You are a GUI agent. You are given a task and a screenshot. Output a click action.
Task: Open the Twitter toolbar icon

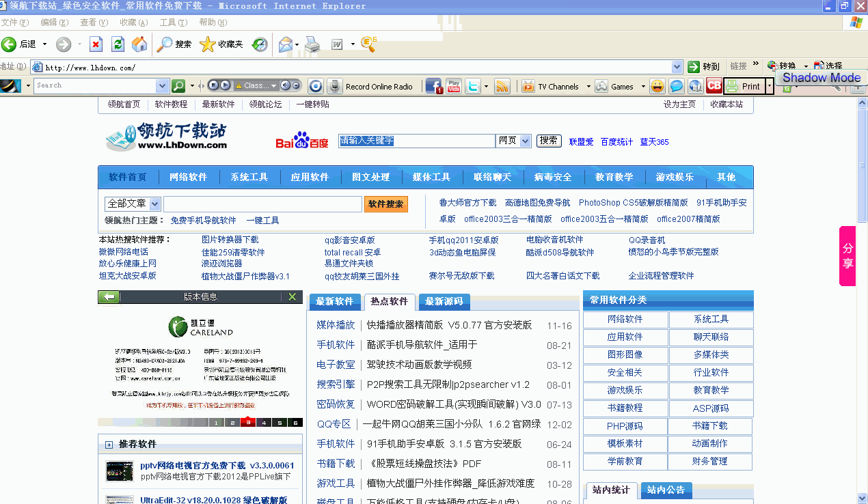473,86
